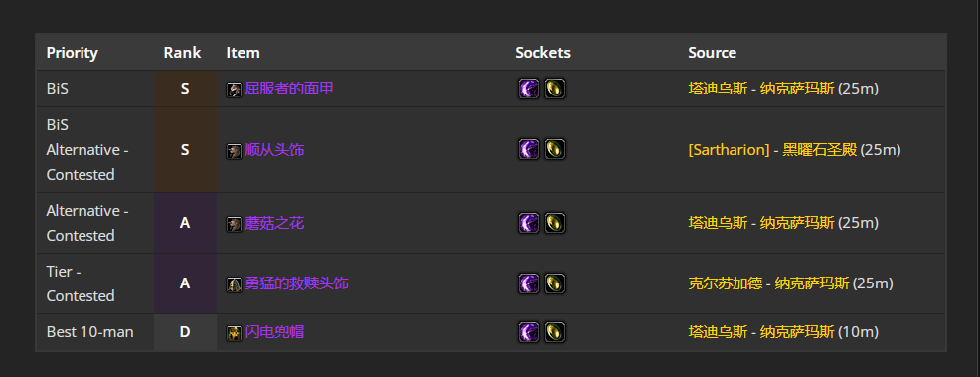Viewport: 980px width, 377px height.
Task: Click the 勇猛的救赎头饰 item icon
Action: [x=234, y=284]
